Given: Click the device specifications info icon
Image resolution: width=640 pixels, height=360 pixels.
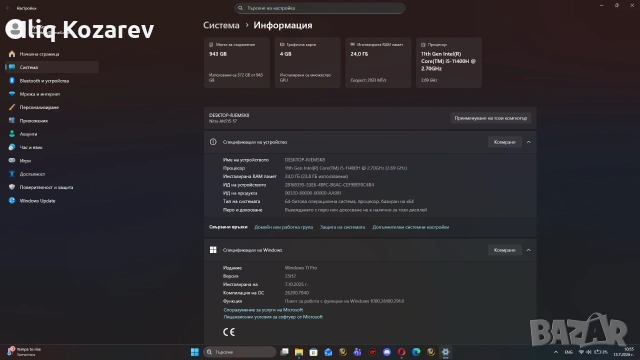Looking at the screenshot, I should (x=213, y=142).
